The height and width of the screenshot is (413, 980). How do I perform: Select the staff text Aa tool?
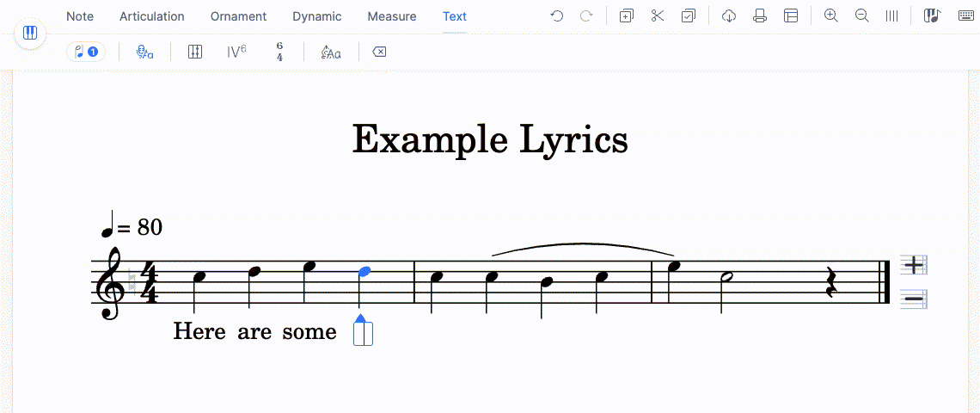point(331,52)
